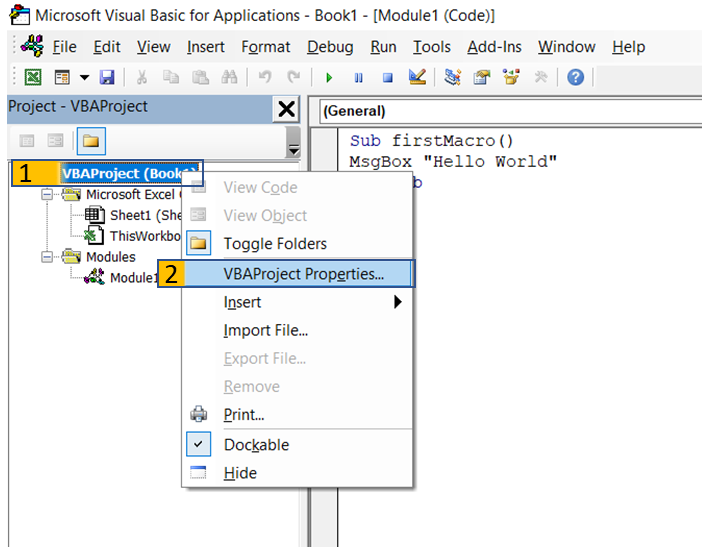
Task: Click the printer icon beside Print...
Action: 198,414
